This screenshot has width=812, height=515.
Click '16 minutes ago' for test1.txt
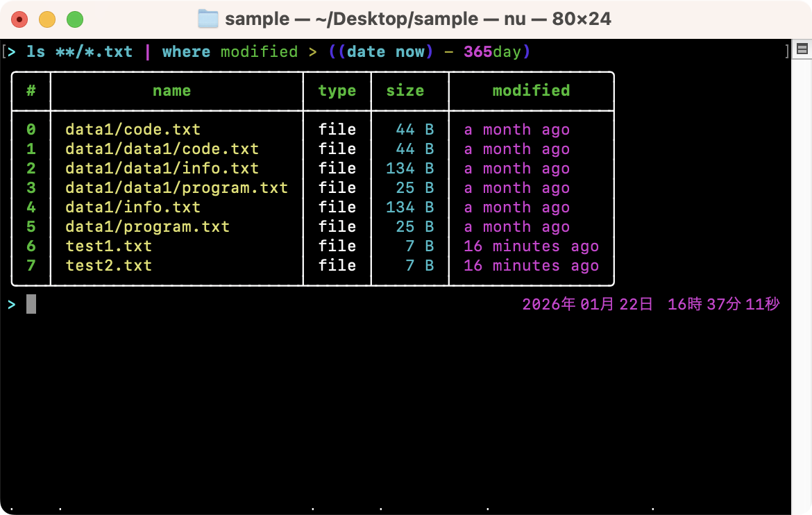pyautogui.click(x=531, y=246)
